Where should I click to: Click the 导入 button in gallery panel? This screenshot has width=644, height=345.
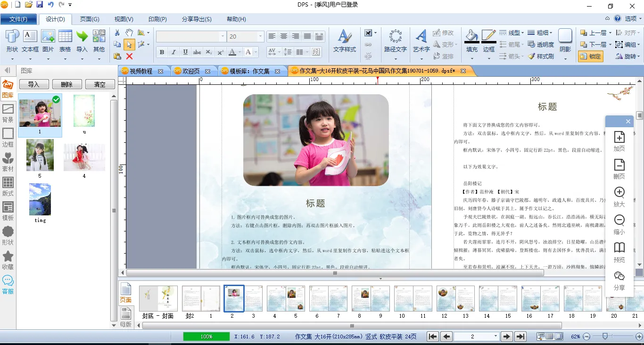[x=33, y=84]
